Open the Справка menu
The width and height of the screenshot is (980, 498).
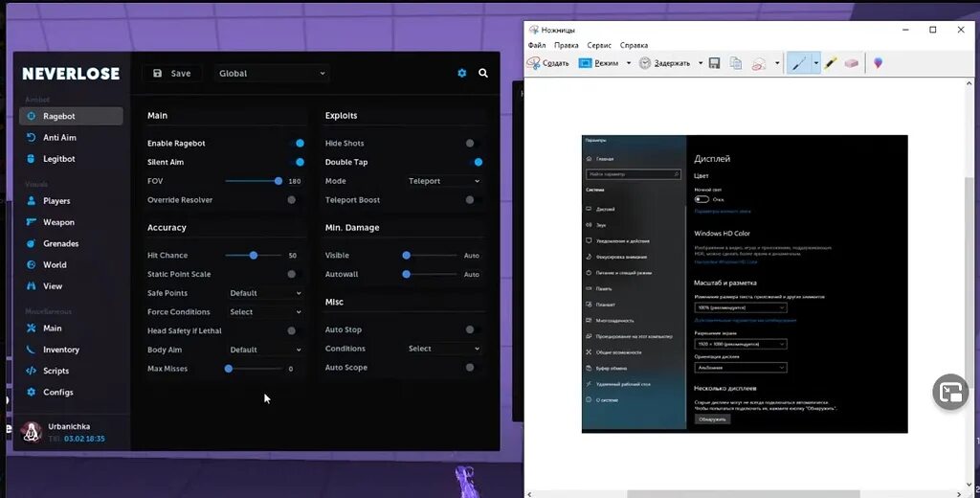pyautogui.click(x=634, y=45)
